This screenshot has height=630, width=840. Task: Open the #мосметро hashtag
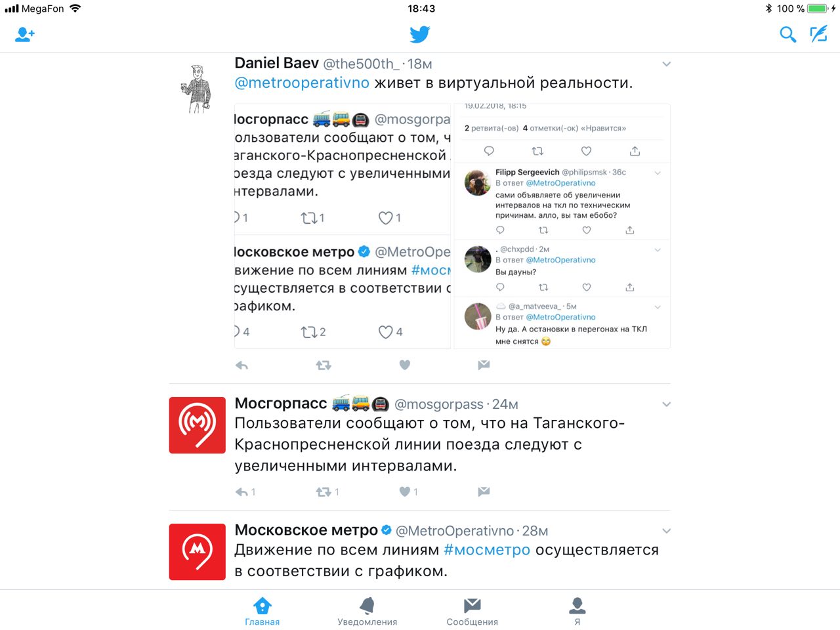click(487, 550)
